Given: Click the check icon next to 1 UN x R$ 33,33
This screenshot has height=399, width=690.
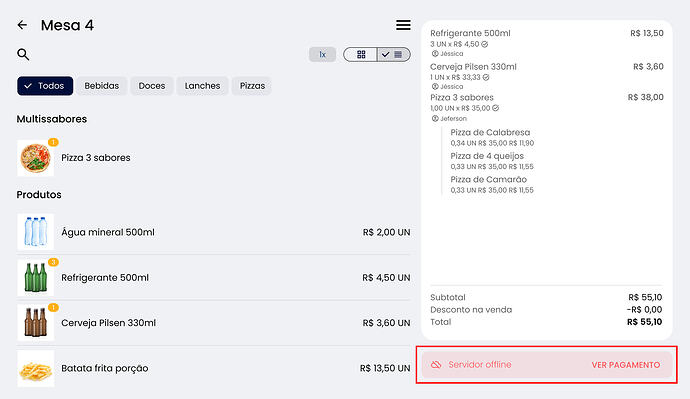Looking at the screenshot, I should (486, 77).
